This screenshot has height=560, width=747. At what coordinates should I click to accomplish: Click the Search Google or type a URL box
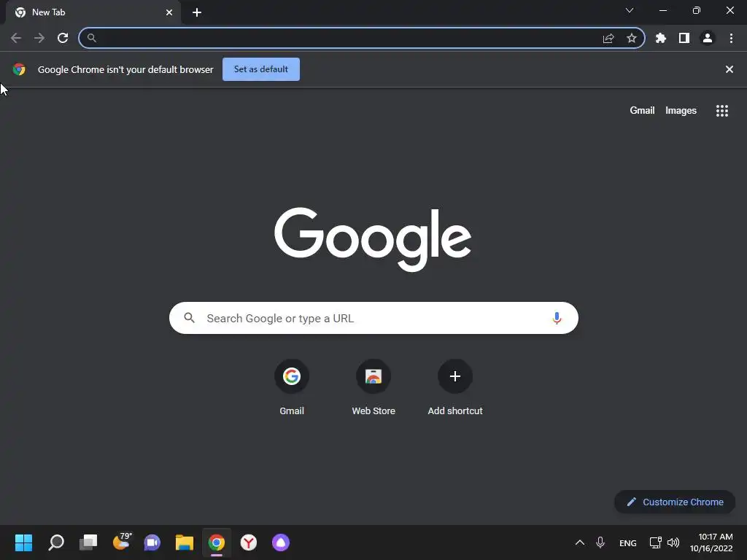point(373,318)
